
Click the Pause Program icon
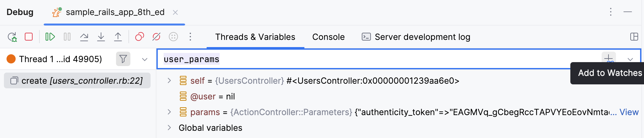coord(67,37)
